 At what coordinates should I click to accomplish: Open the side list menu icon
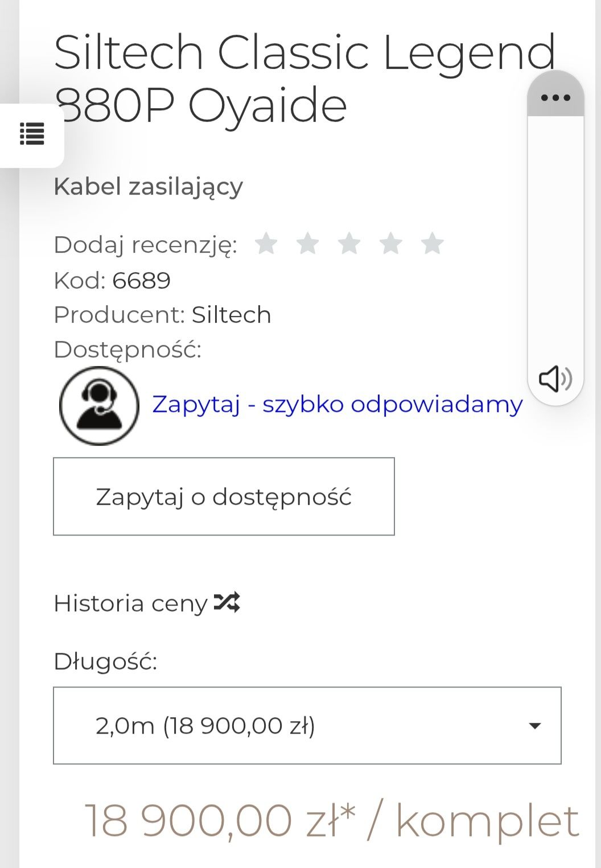32,134
